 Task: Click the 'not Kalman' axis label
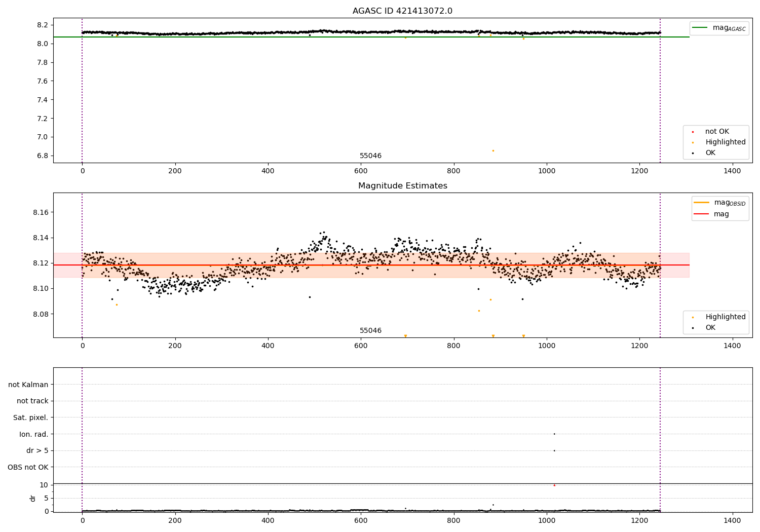pos(28,385)
